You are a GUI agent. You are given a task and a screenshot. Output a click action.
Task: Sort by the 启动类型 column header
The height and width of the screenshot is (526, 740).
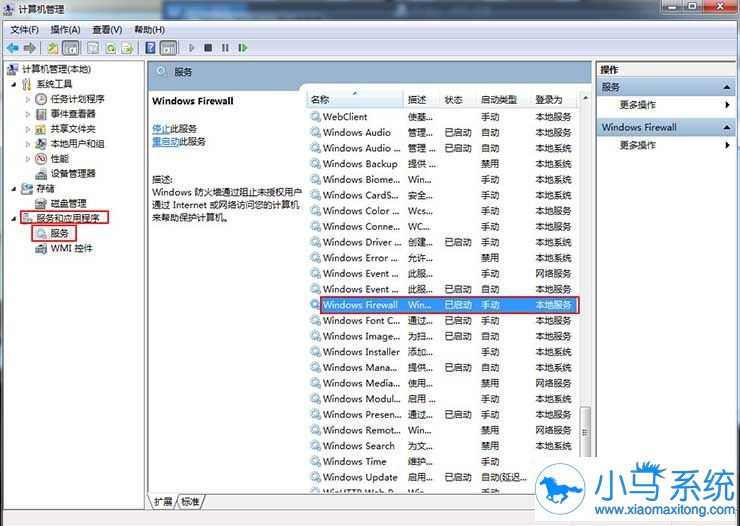coord(504,100)
